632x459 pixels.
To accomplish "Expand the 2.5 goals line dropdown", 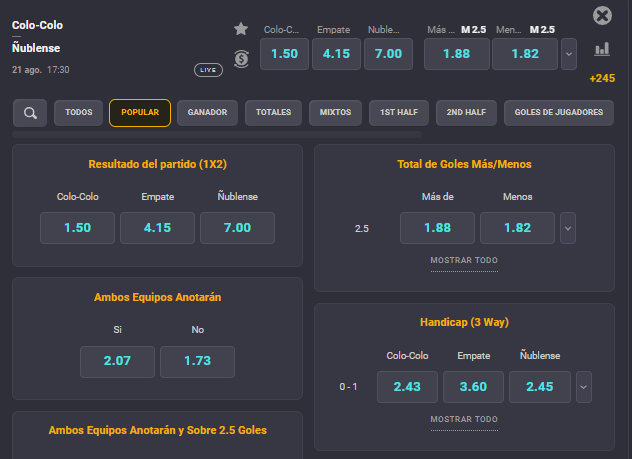I will click(x=568, y=228).
